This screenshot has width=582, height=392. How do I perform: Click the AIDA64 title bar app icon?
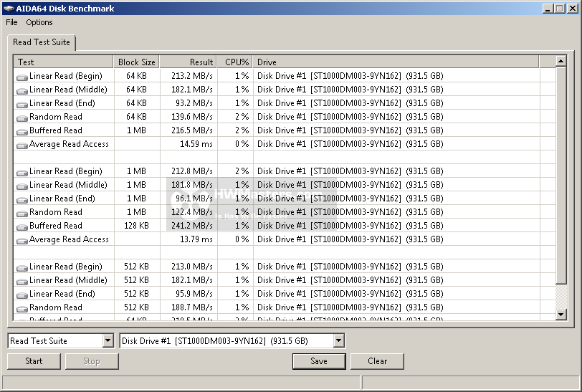(x=9, y=8)
